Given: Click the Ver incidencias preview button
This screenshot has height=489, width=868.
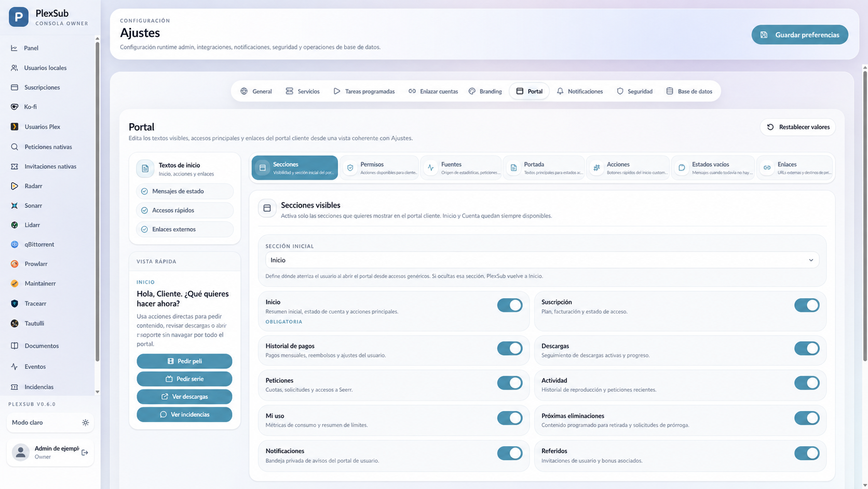Looking at the screenshot, I should tap(184, 415).
